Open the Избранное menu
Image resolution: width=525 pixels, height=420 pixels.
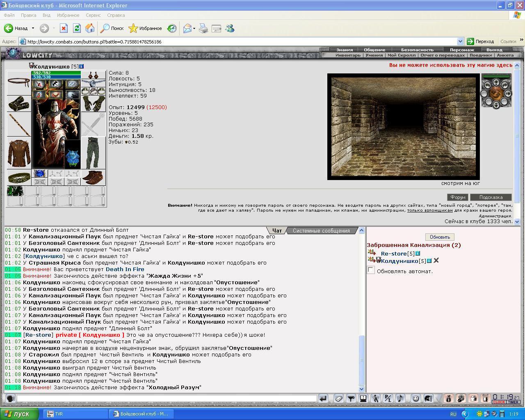point(68,15)
